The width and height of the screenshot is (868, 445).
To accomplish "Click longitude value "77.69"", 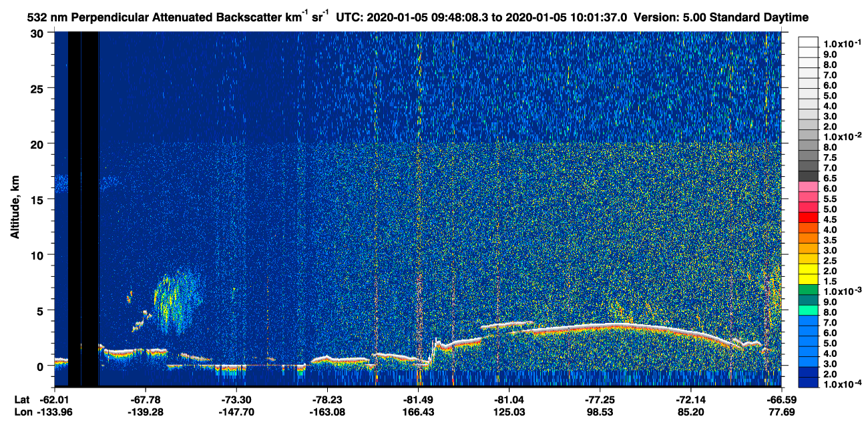I will click(781, 412).
